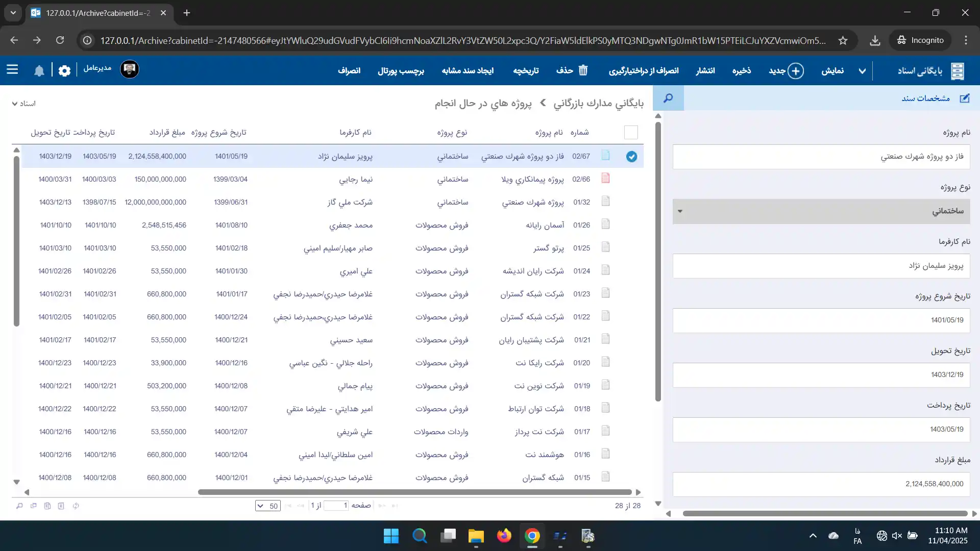The image size is (980, 551).
Task: Open the page size 50 dropdown
Action: point(267,506)
